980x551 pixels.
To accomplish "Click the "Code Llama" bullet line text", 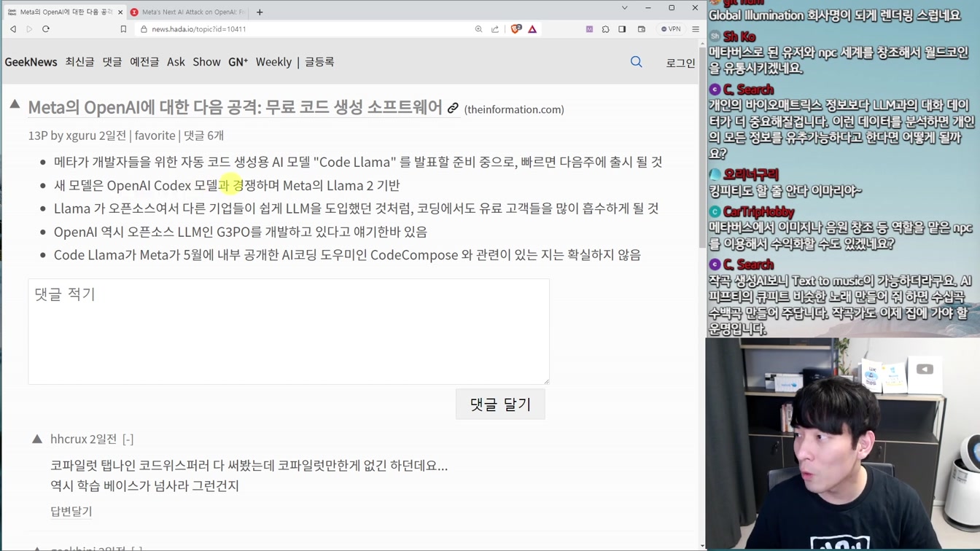I will pyautogui.click(x=358, y=162).
